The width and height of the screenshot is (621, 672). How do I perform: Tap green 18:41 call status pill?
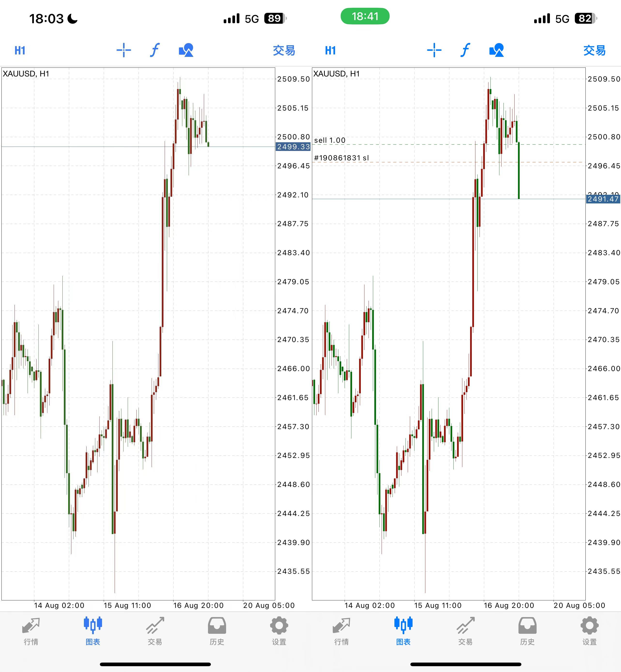pos(365,16)
